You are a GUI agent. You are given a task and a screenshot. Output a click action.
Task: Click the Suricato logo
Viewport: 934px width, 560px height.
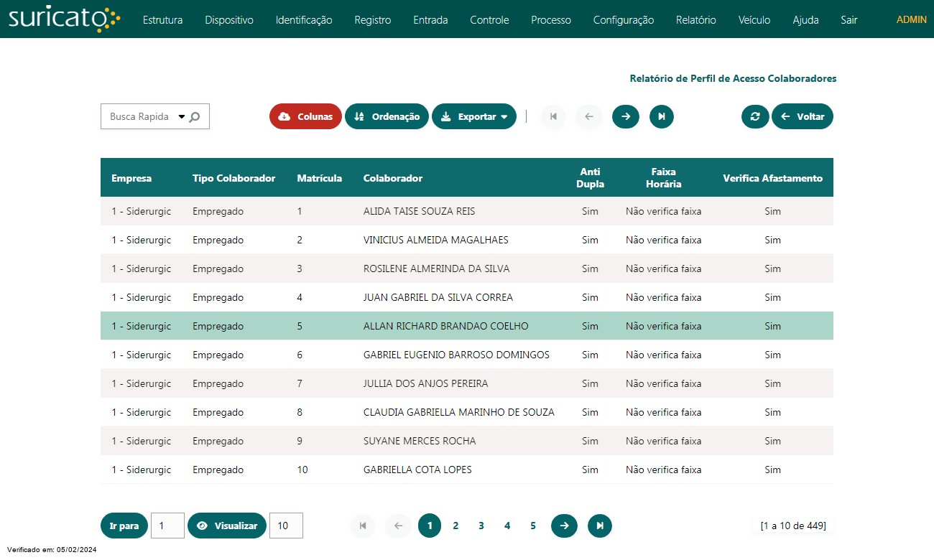click(64, 19)
